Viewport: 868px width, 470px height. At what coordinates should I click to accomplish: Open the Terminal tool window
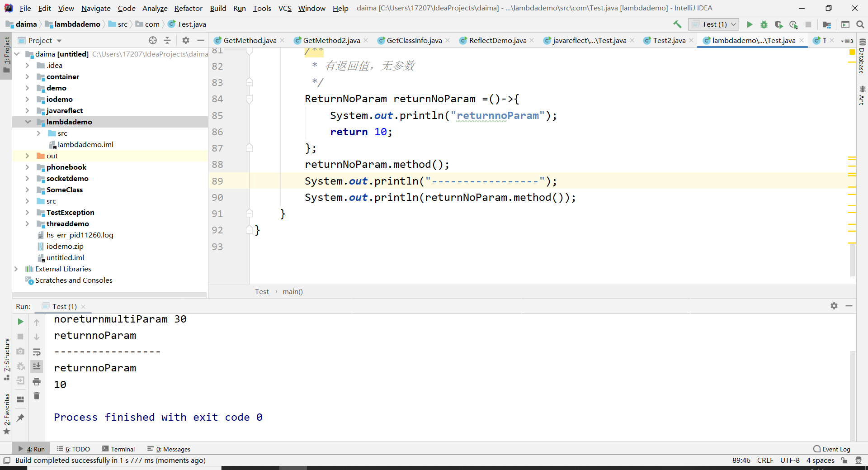pos(118,449)
